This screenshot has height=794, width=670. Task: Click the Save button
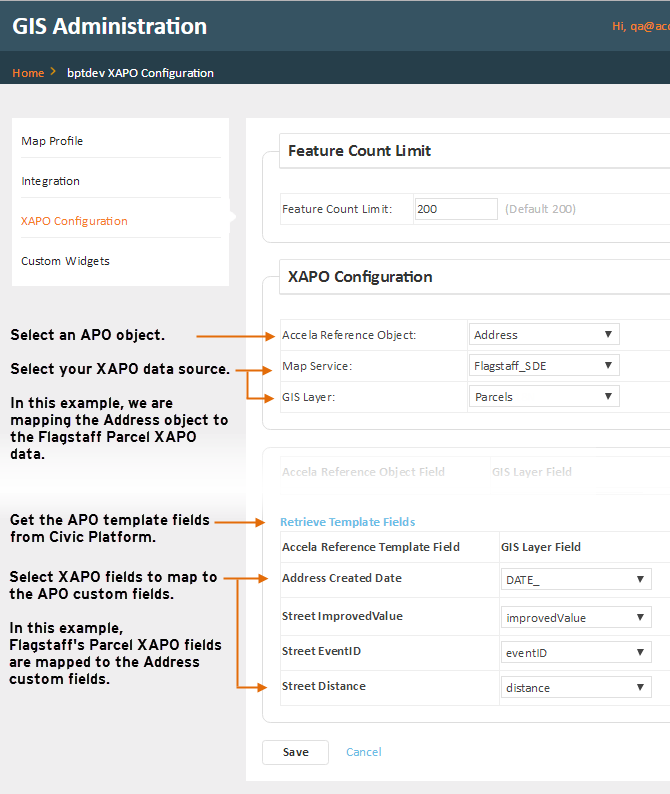click(x=295, y=752)
